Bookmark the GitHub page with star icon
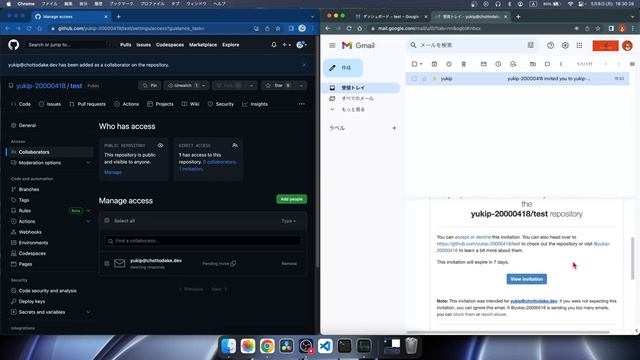 point(278,29)
